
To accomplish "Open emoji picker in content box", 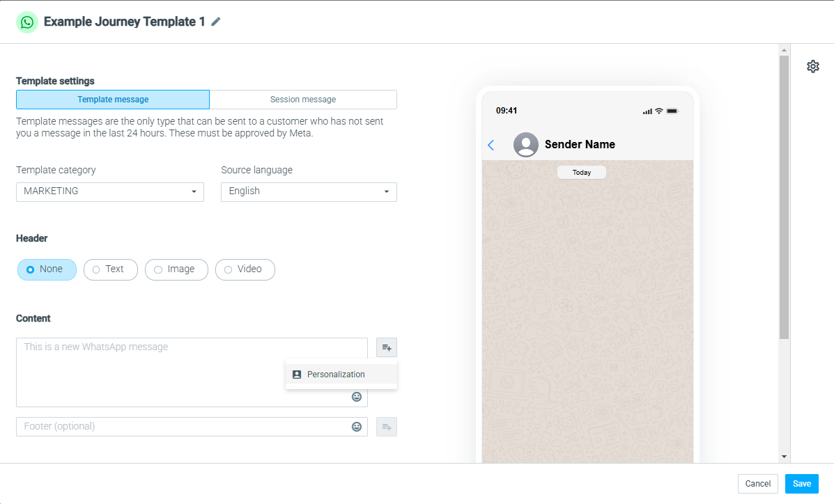I will 357,397.
